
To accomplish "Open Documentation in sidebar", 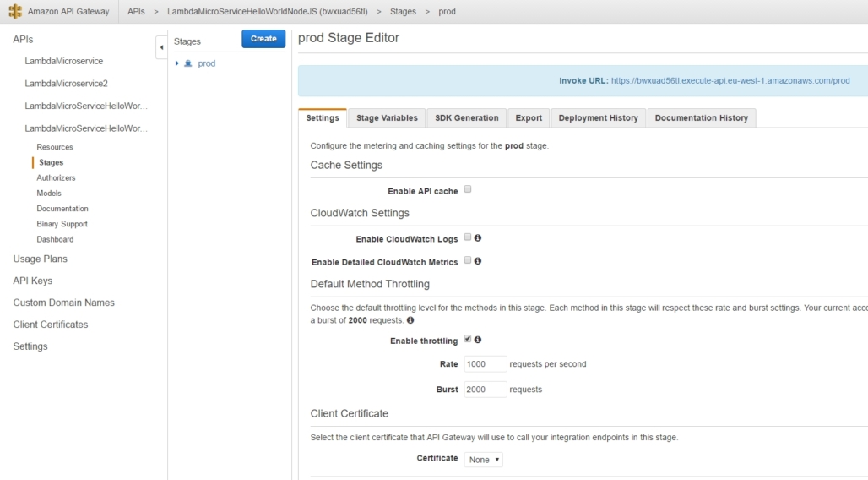I will pos(62,209).
